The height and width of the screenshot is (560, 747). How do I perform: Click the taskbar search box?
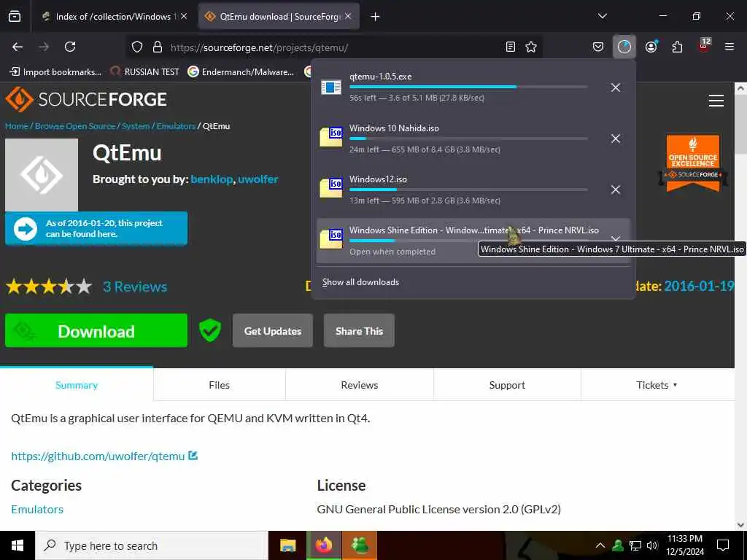tap(152, 545)
